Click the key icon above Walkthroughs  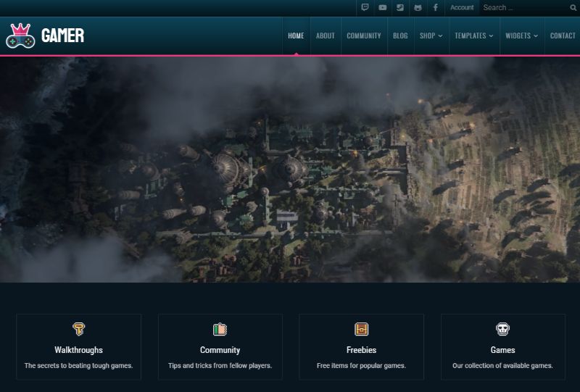[79, 329]
